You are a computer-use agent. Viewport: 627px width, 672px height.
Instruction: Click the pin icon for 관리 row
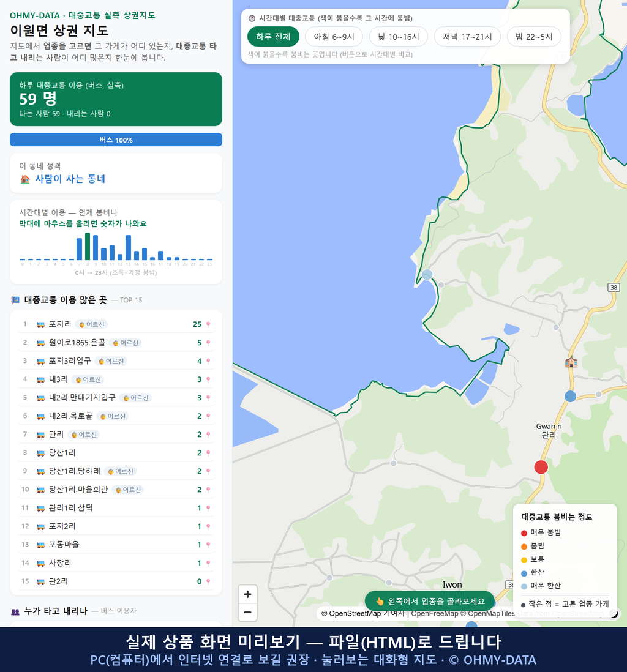(208, 435)
